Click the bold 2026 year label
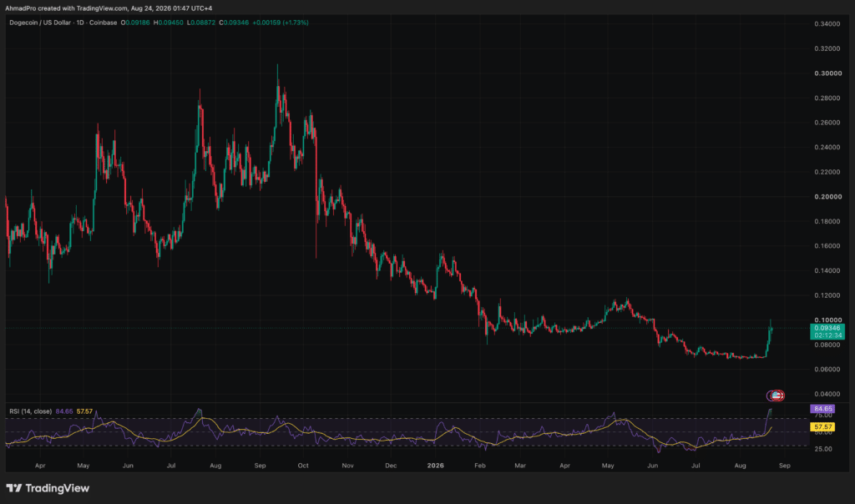 tap(436, 466)
